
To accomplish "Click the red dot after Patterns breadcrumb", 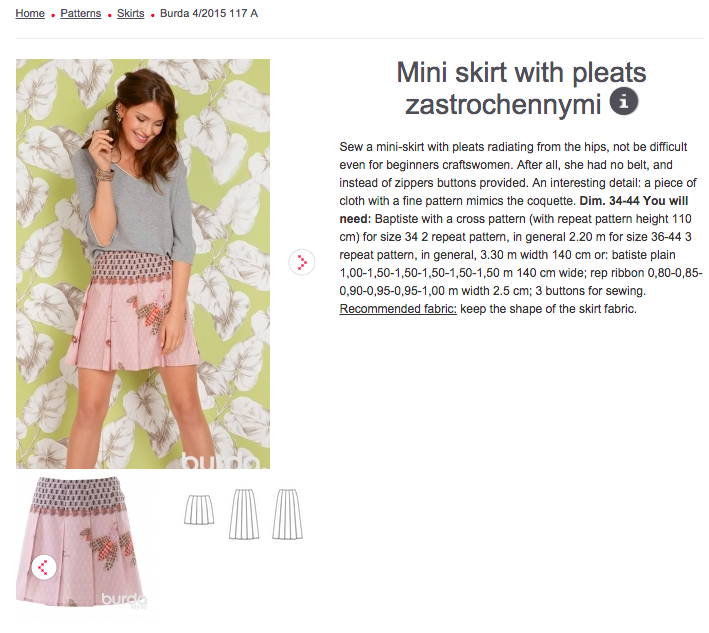I will [109, 15].
